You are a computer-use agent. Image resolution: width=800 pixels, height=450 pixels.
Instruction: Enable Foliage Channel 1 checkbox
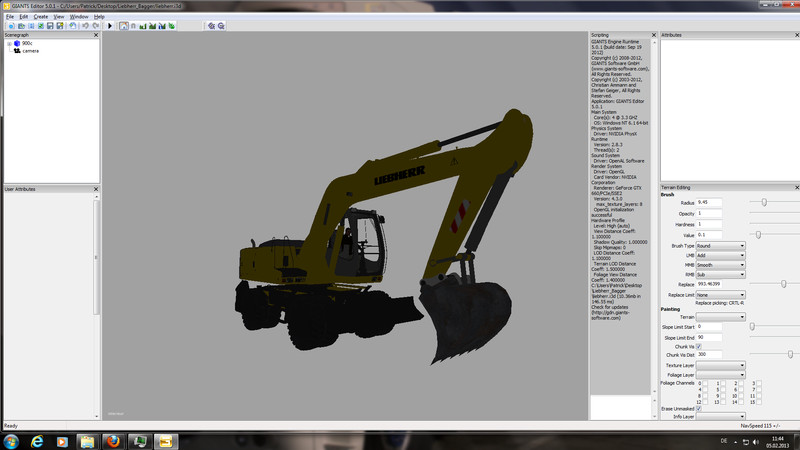click(723, 383)
